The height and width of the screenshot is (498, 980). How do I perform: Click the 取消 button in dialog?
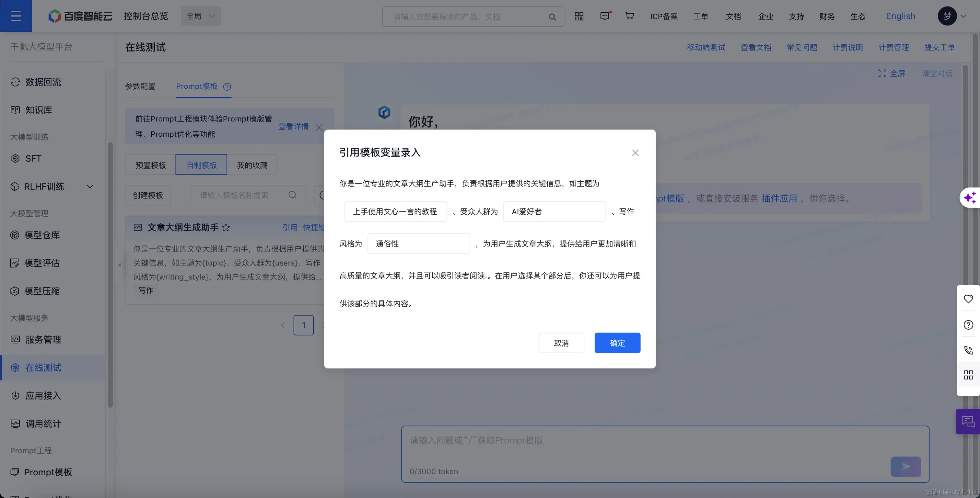(x=561, y=343)
